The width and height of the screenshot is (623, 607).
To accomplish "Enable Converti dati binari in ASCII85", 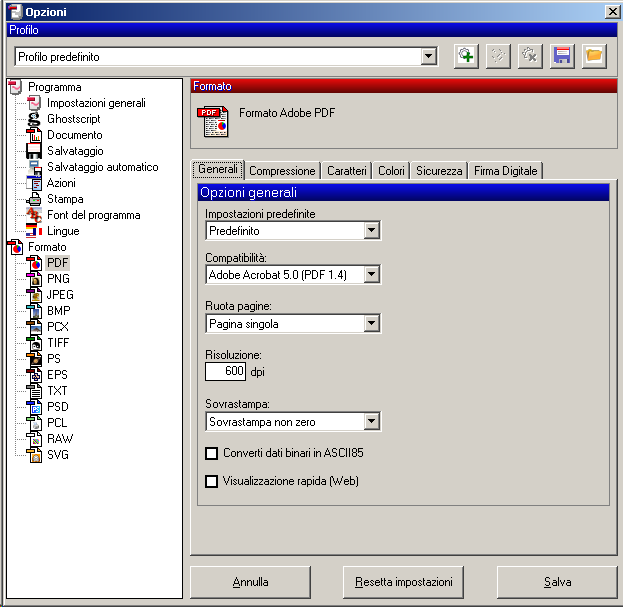I will click(212, 453).
